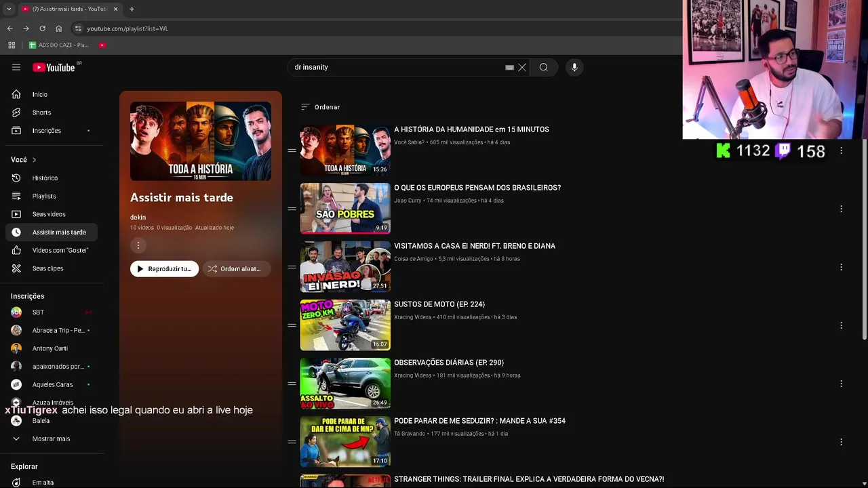Viewport: 868px width, 488px height.
Task: Open the YouTube hamburger guide menu
Action: 16,67
